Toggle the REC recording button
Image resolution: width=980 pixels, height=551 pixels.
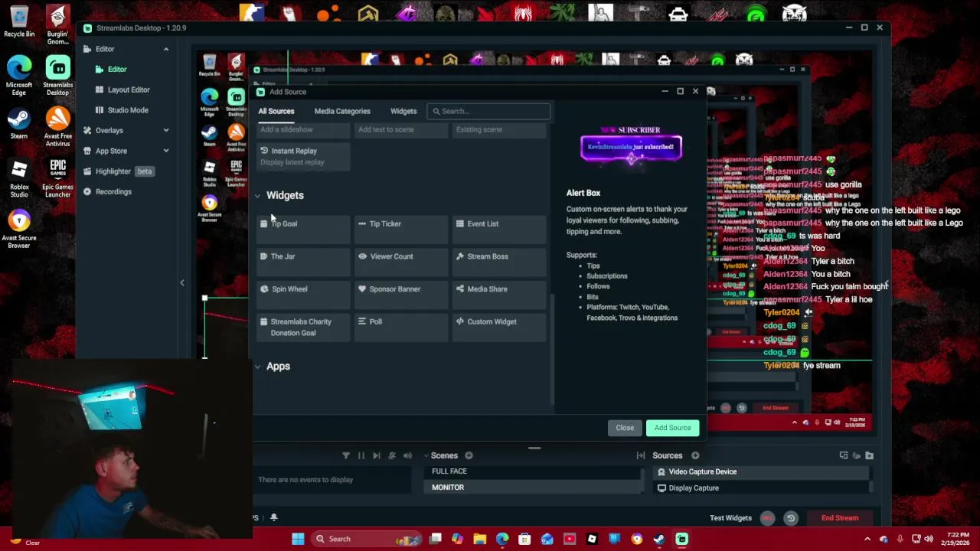768,518
